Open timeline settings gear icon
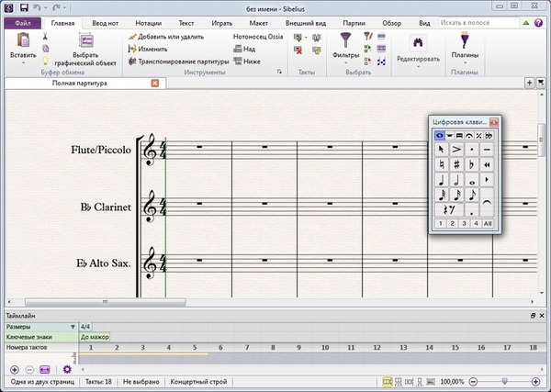 click(x=66, y=369)
